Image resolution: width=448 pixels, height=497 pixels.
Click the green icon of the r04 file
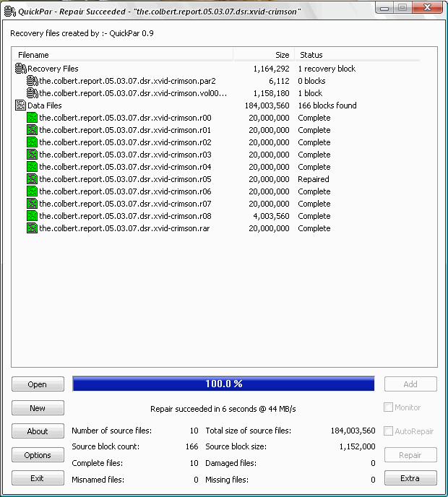(32, 167)
